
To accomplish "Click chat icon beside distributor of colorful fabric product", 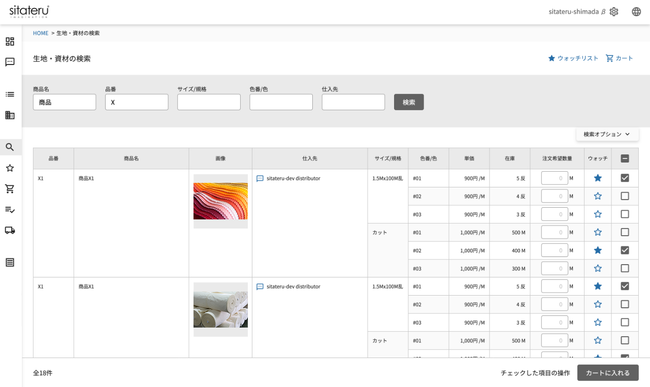I will (260, 179).
